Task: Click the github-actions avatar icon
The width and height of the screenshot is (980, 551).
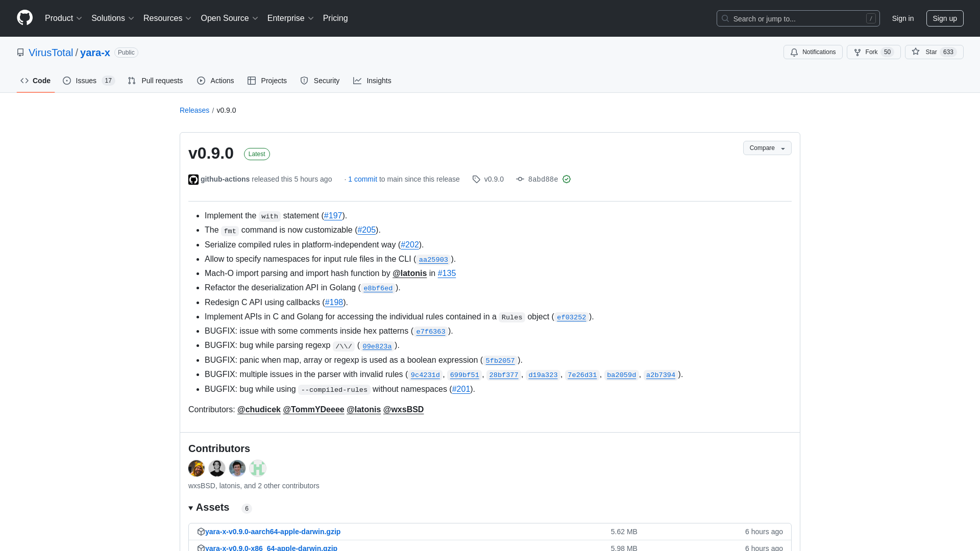Action: (x=193, y=180)
